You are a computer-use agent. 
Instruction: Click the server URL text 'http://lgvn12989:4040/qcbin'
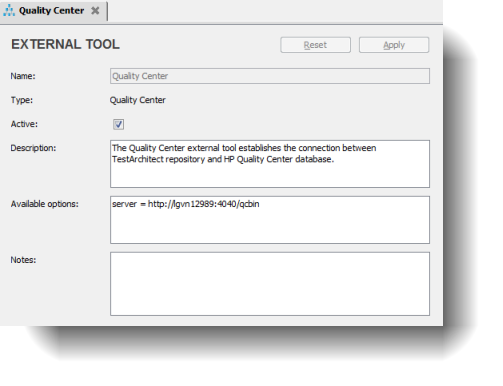click(x=203, y=204)
